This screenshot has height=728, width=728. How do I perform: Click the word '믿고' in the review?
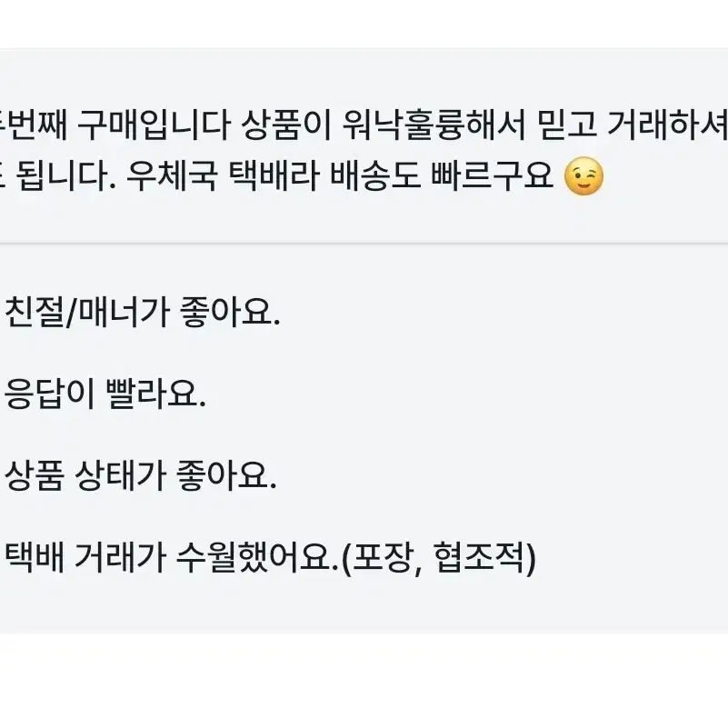point(566,125)
